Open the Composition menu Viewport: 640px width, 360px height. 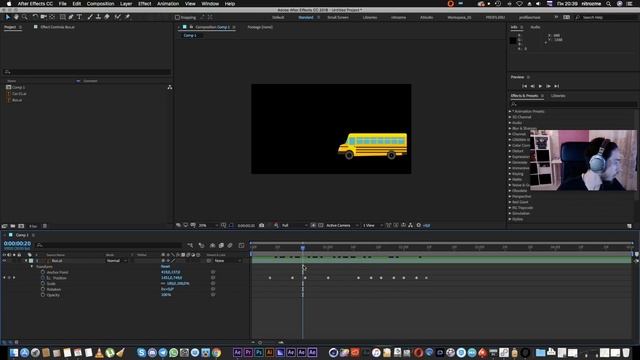(100, 4)
